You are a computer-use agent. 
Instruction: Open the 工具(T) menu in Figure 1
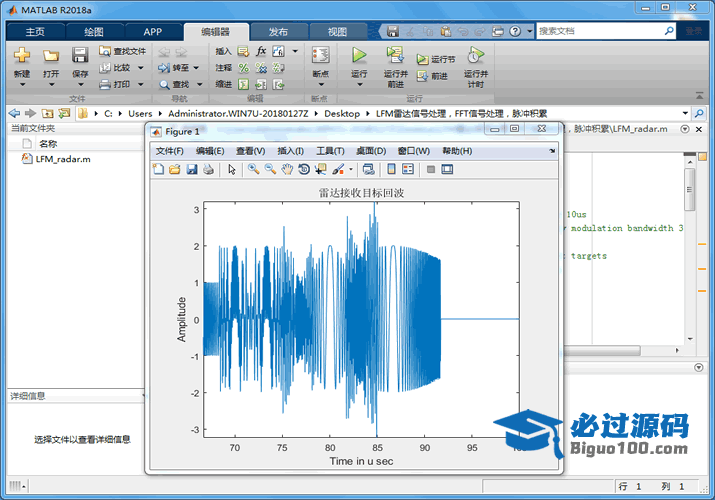[x=330, y=151]
